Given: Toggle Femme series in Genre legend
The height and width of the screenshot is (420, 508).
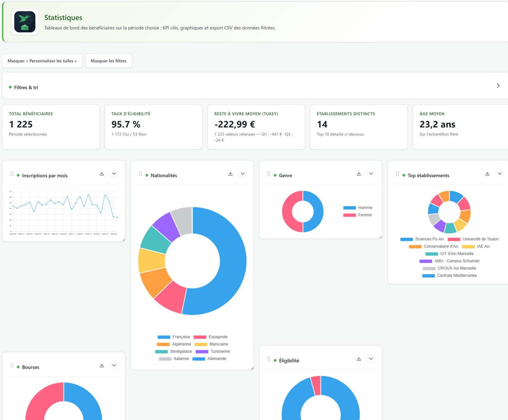Looking at the screenshot, I should [x=358, y=215].
